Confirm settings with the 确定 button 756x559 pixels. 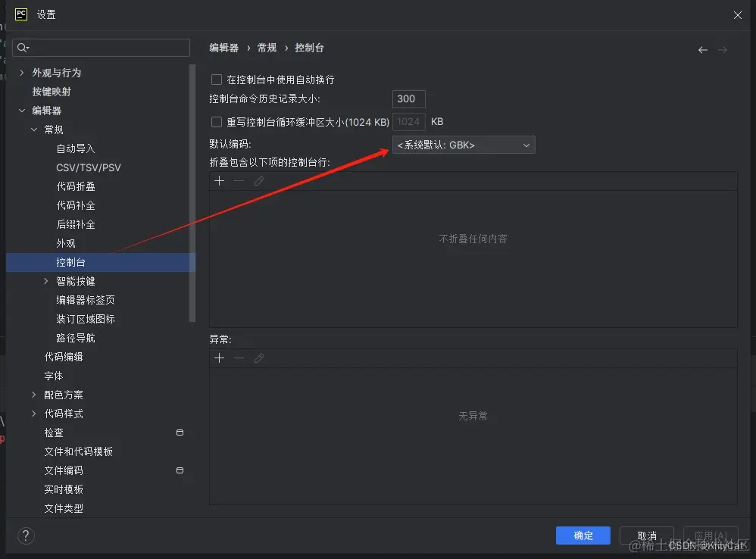pos(583,535)
